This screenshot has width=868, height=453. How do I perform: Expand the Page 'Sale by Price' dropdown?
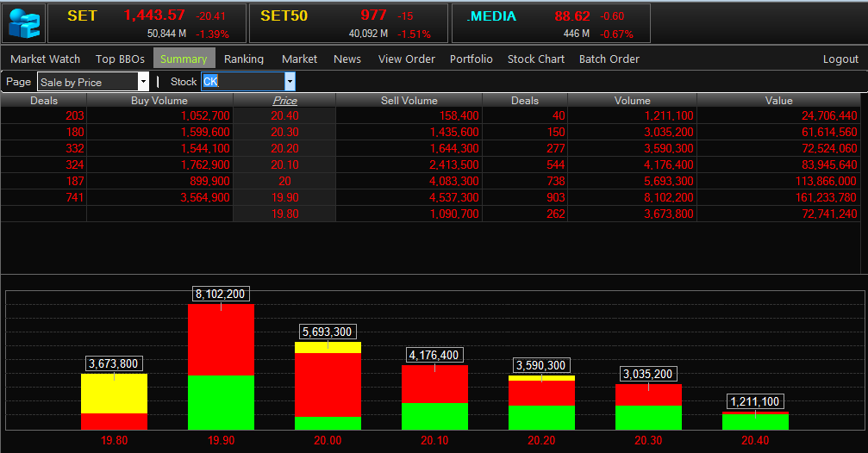click(143, 82)
